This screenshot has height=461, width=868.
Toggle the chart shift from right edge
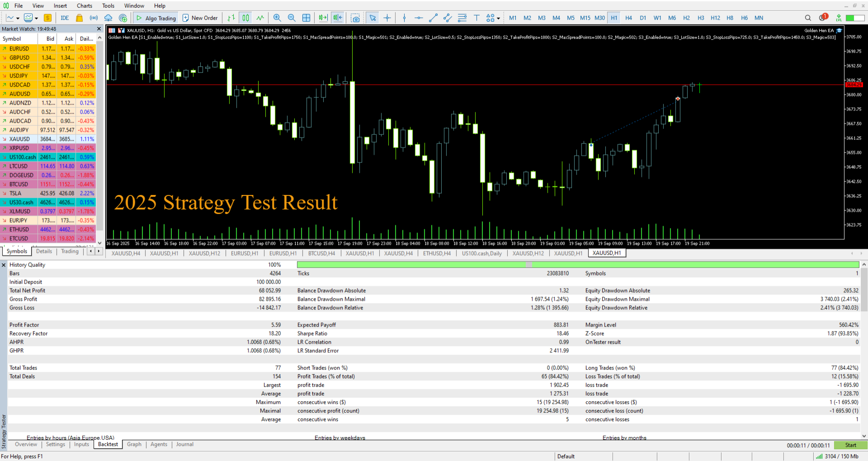tap(338, 18)
